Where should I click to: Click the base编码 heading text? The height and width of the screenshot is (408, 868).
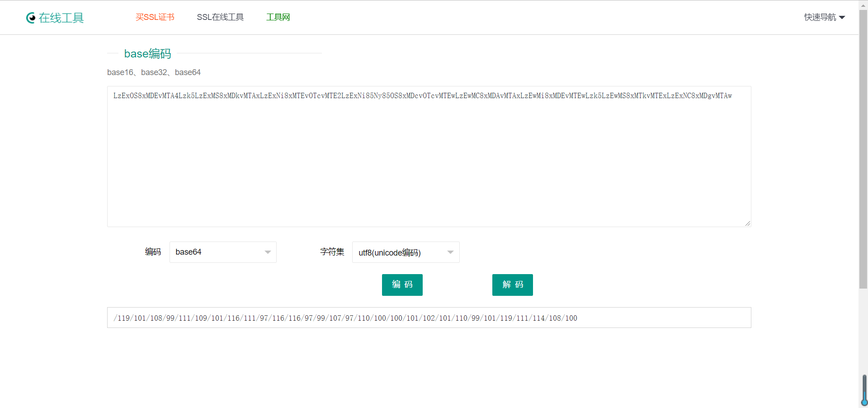148,53
